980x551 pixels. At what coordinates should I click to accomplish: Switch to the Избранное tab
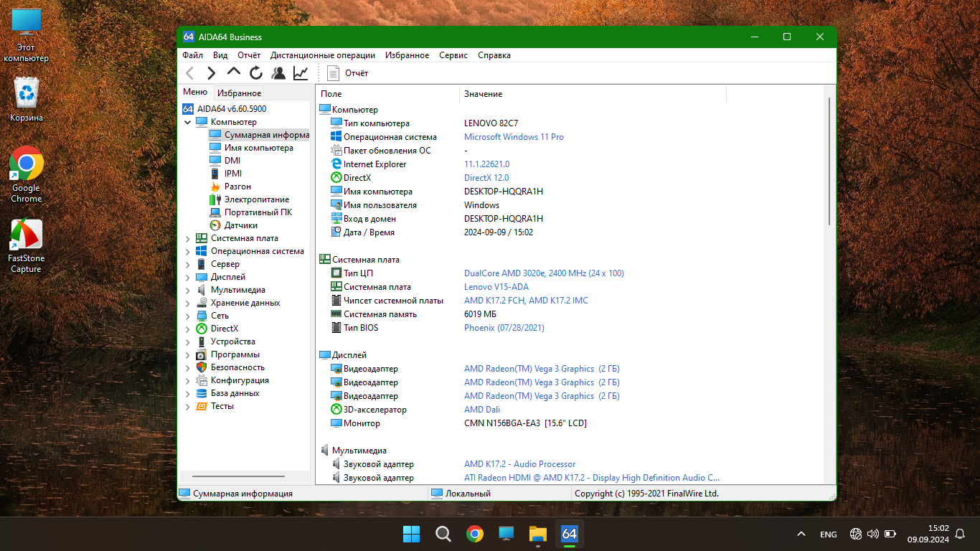pos(239,93)
